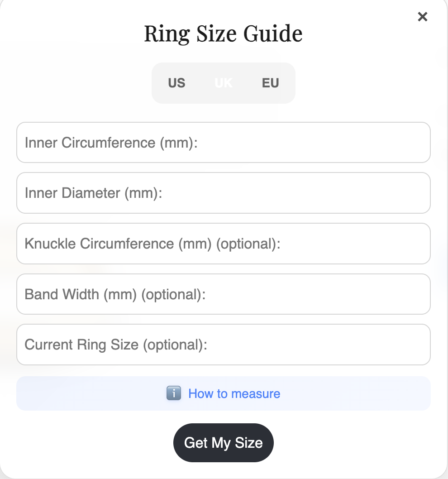Click the Current Ring Size field
The image size is (448, 479).
(223, 345)
